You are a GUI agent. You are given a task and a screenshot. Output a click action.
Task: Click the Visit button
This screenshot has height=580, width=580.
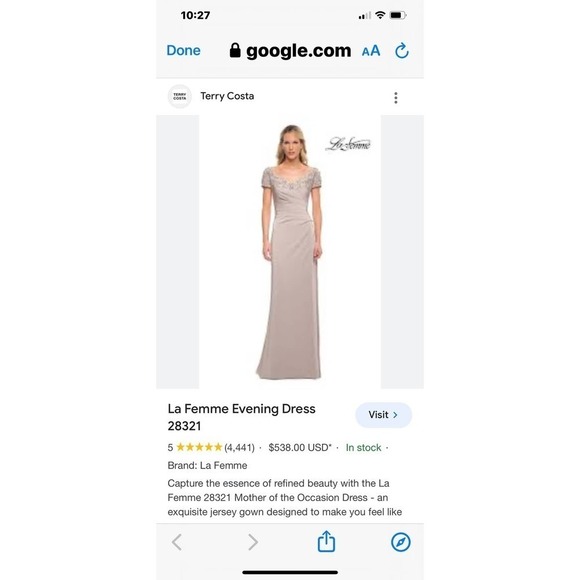(x=384, y=415)
